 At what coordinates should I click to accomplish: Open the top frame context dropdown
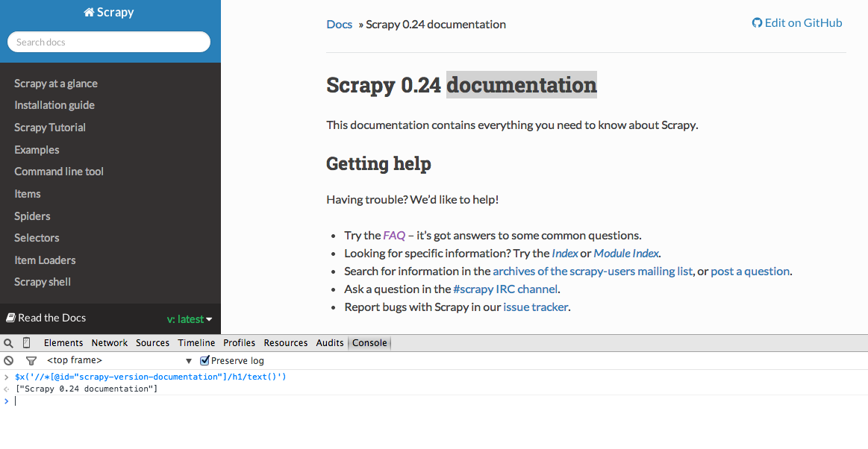click(x=119, y=360)
